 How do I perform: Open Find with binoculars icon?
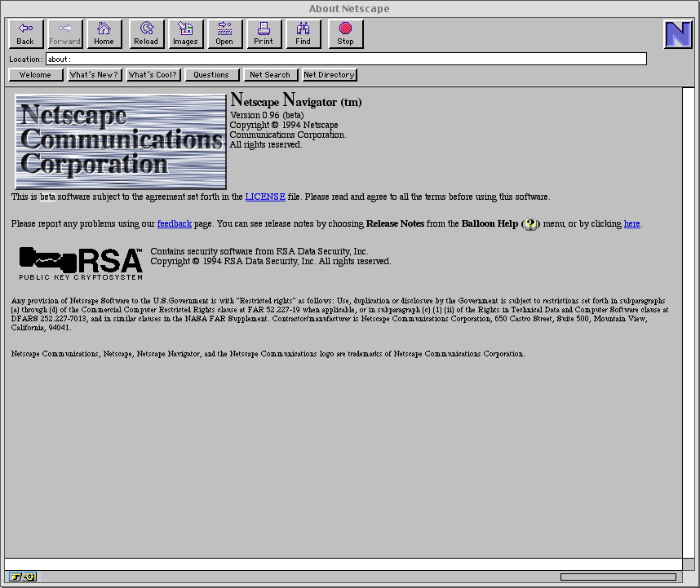coord(303,34)
